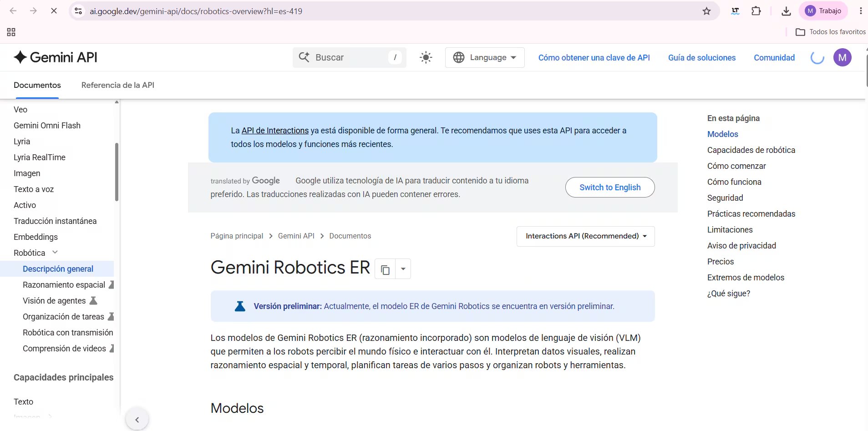
Task: Open Traducción instantánea in sidebar
Action: pos(55,221)
